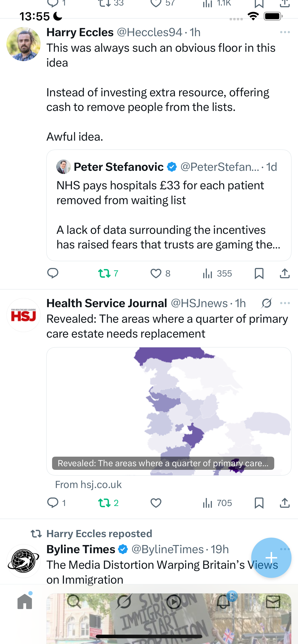Open the Home tab
The image size is (298, 644).
point(25,602)
